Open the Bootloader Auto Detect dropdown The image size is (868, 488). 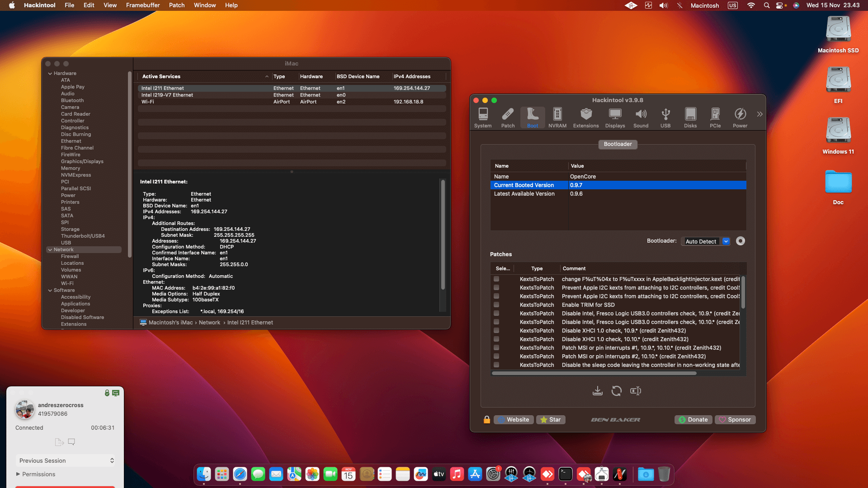click(x=706, y=241)
